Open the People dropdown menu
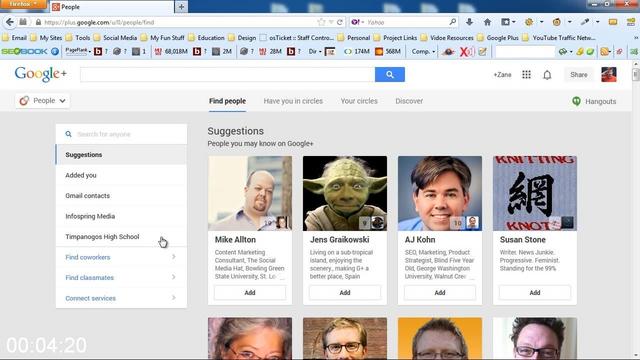 42,101
